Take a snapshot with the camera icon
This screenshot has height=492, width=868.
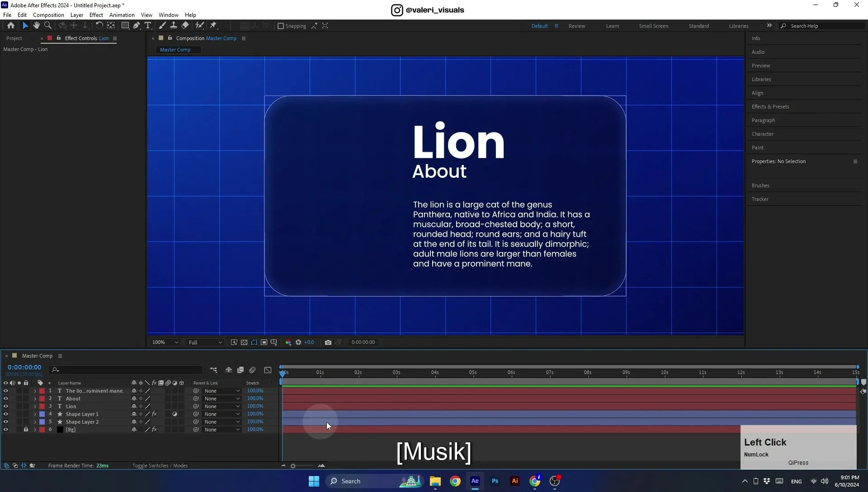tap(328, 342)
